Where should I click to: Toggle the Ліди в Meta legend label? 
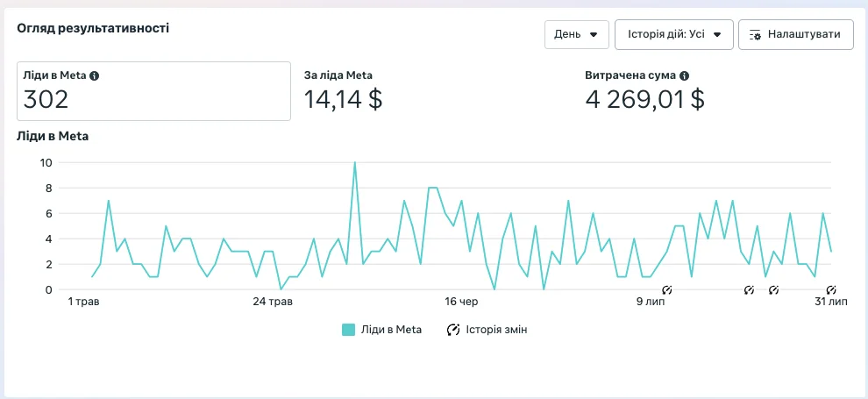(391, 330)
